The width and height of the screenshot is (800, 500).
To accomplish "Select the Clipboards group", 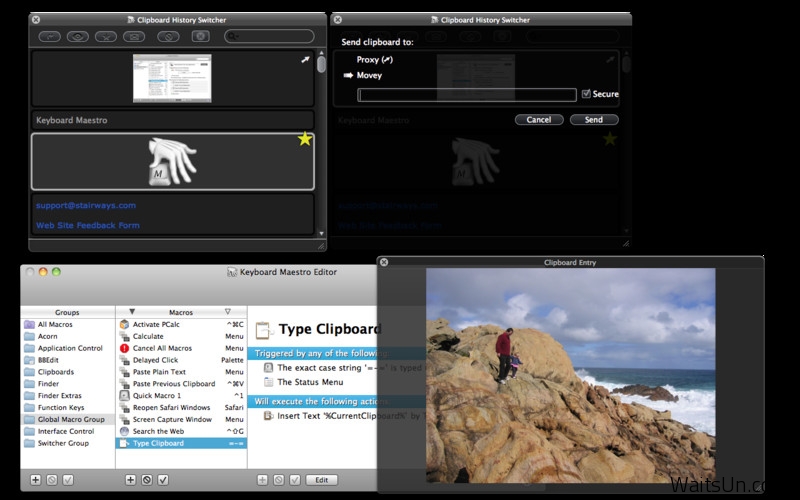I will (x=57, y=372).
